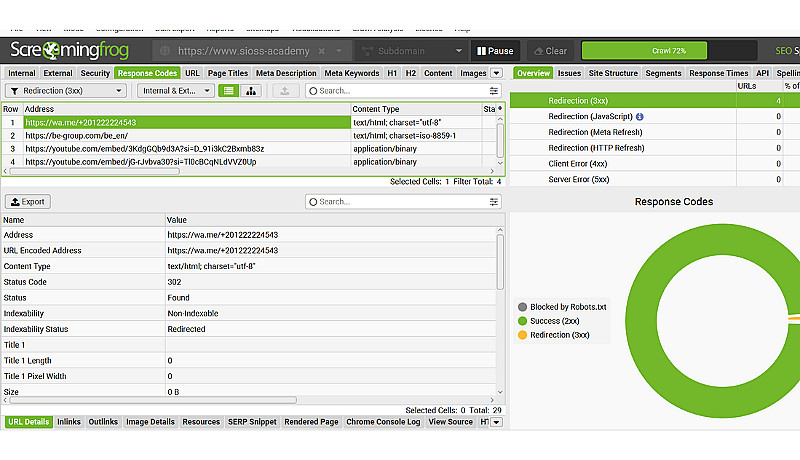Open the Images tab
The height and width of the screenshot is (460, 800).
[x=473, y=73]
